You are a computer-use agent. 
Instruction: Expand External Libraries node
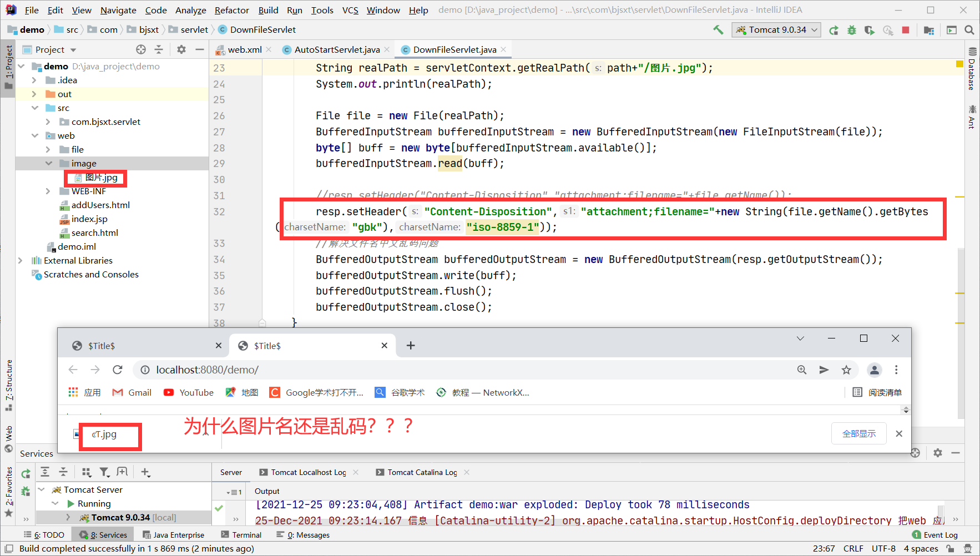[x=21, y=260]
